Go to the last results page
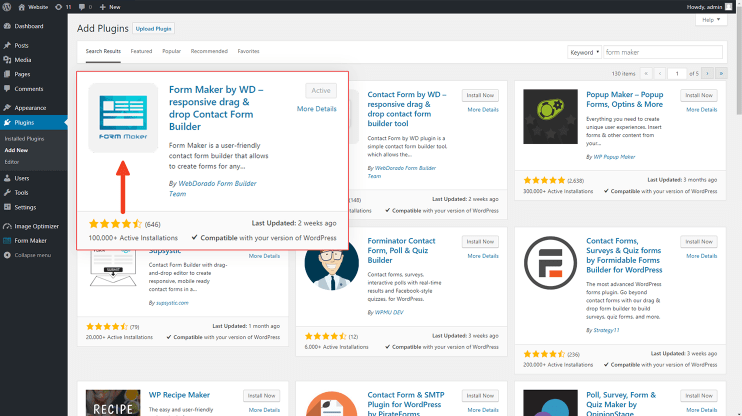 coord(721,73)
